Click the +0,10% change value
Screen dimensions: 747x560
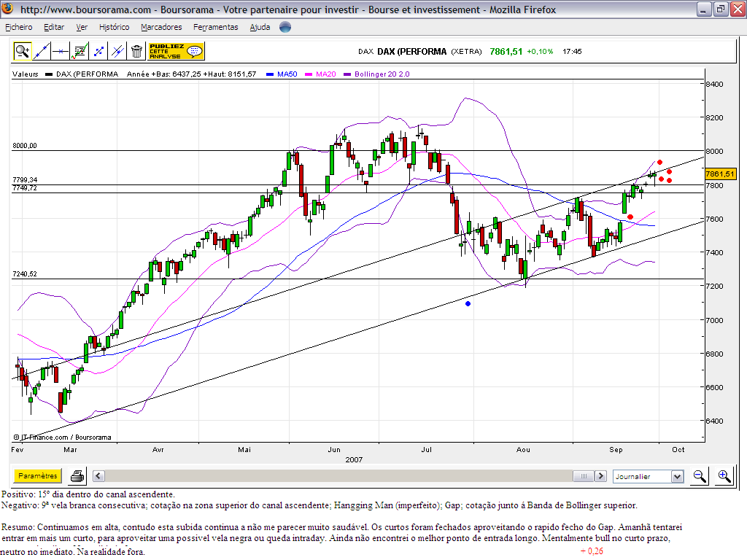coord(541,52)
